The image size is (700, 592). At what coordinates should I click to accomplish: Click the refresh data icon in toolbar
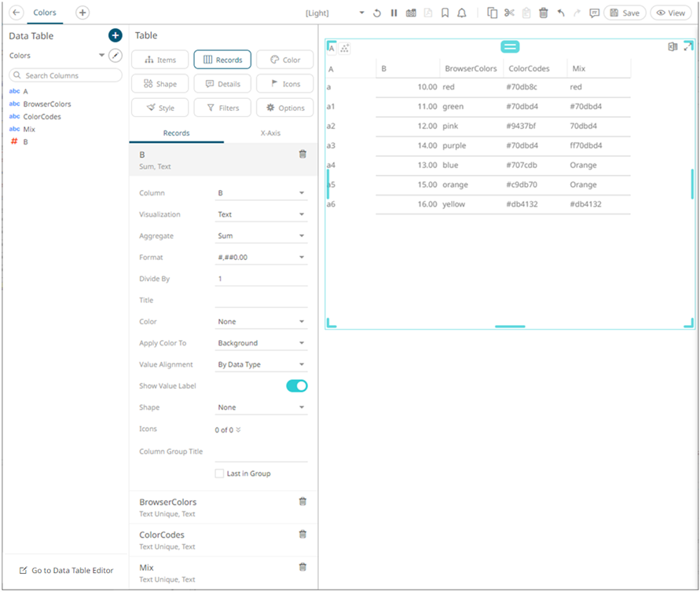point(377,13)
